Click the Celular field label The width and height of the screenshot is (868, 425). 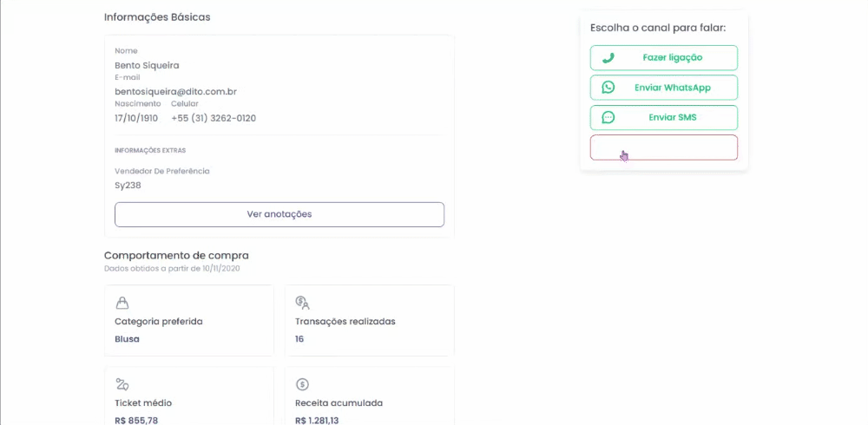184,103
